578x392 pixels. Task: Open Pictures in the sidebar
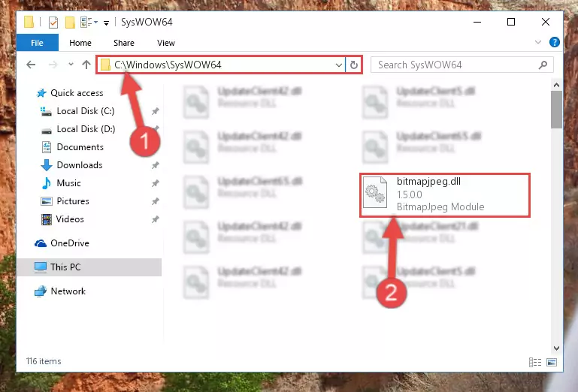(73, 201)
